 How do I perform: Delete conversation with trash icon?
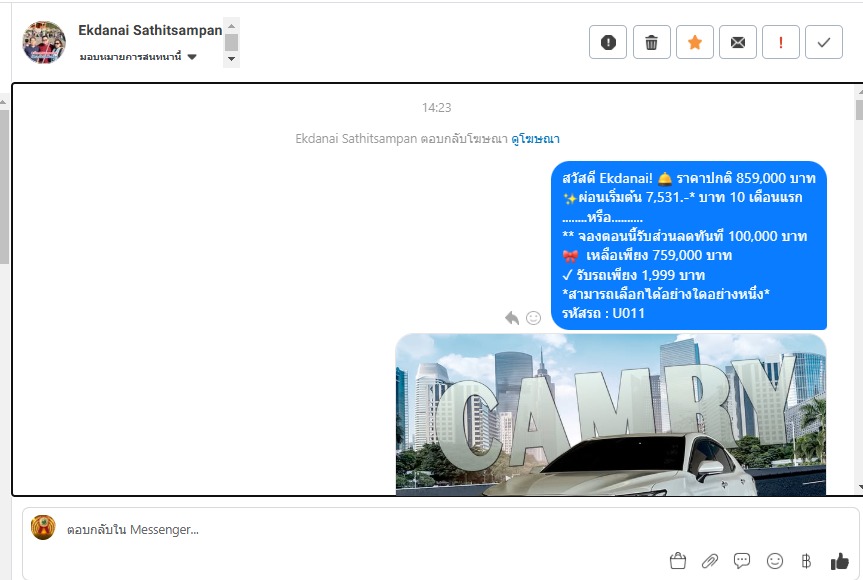tap(651, 42)
